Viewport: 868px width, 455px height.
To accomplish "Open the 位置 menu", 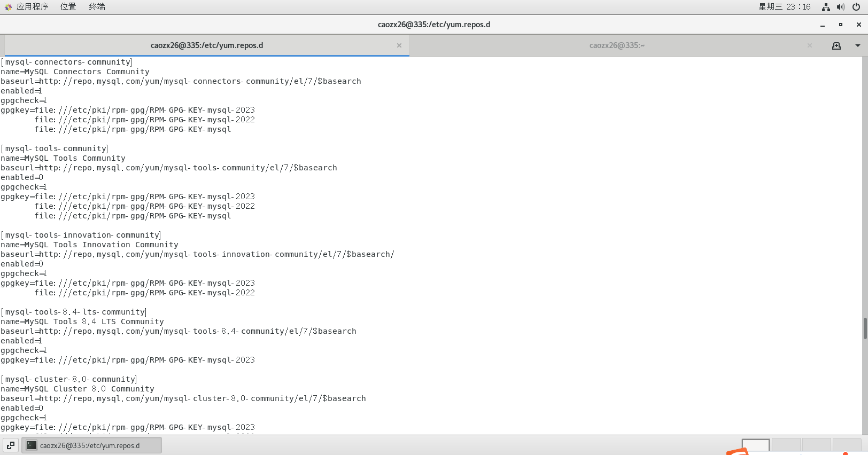I will tap(68, 6).
